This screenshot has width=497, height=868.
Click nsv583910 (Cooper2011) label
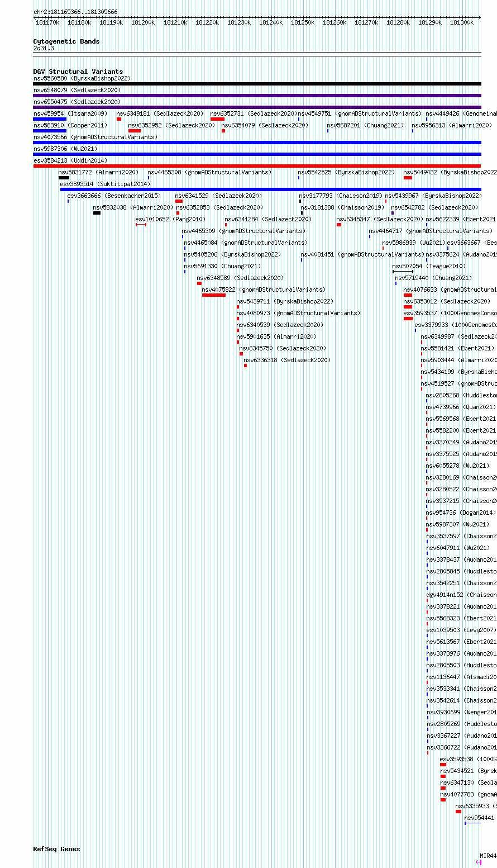[x=70, y=126]
